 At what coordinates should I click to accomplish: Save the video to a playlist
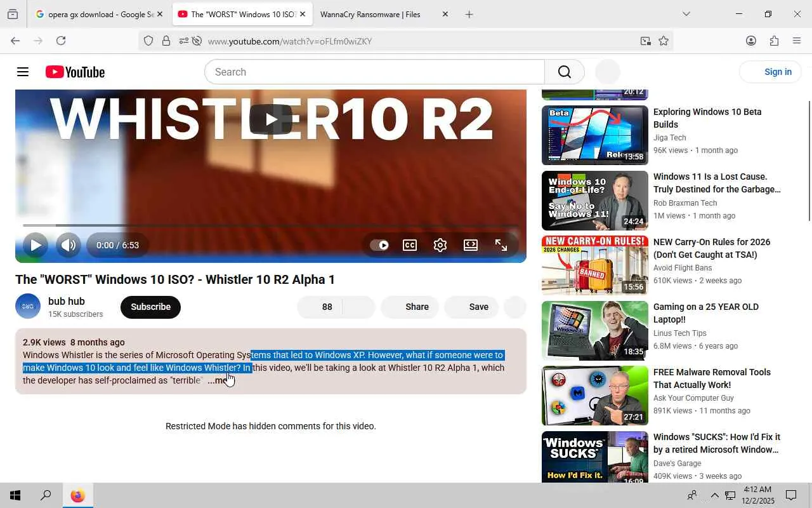pos(471,307)
